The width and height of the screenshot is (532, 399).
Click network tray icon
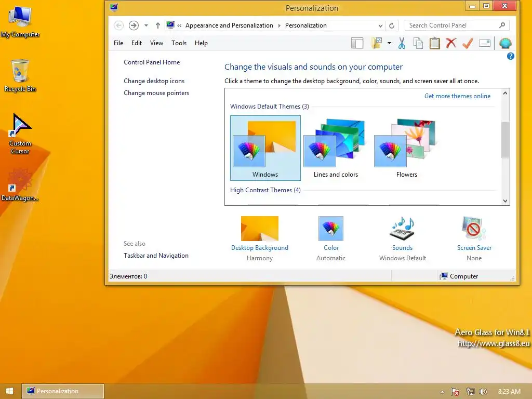(470, 392)
